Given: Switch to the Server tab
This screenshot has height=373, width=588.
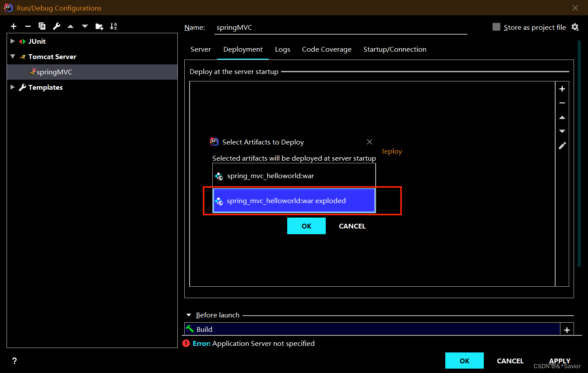Looking at the screenshot, I should 201,49.
